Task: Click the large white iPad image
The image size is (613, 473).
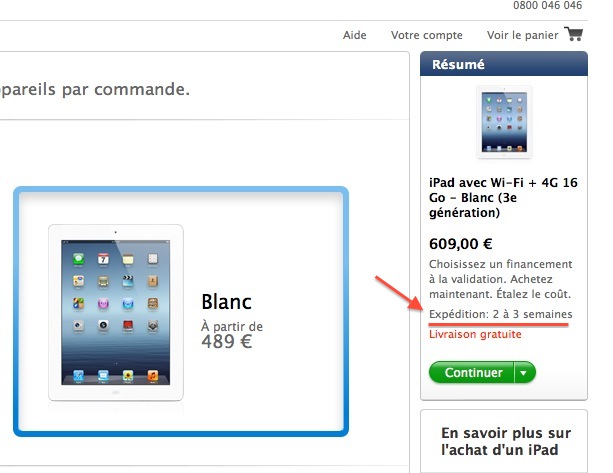Action: tap(116, 313)
